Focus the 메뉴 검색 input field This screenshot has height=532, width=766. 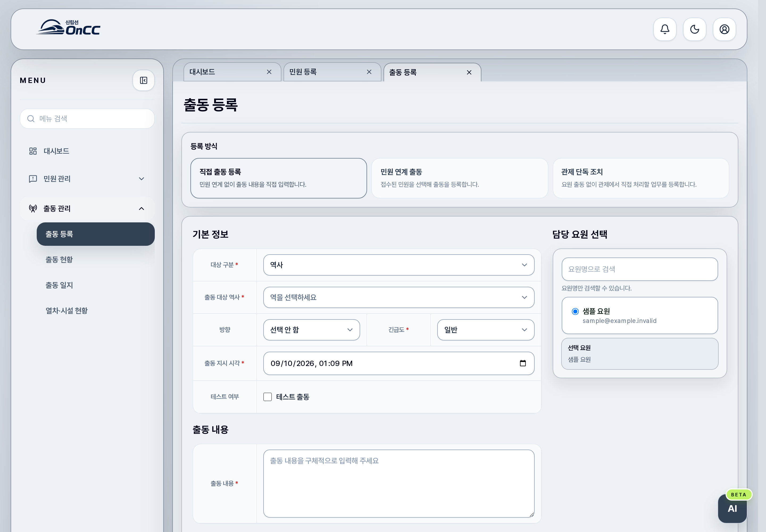point(87,119)
